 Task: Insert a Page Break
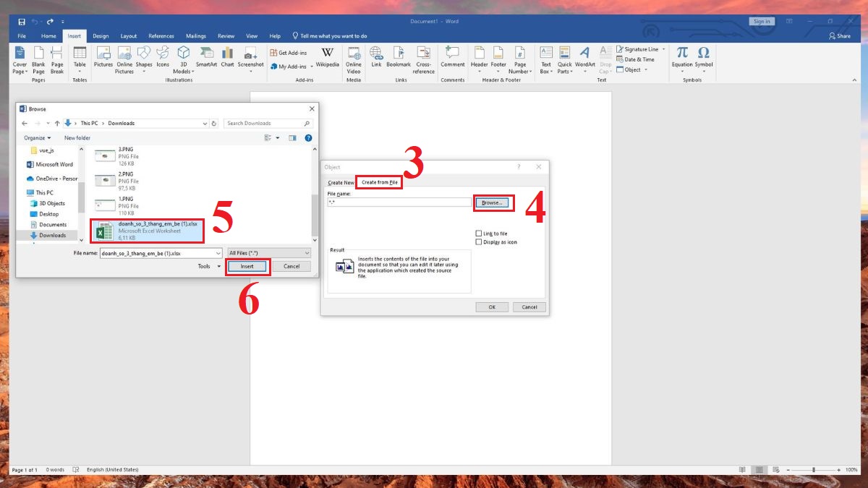(x=57, y=60)
